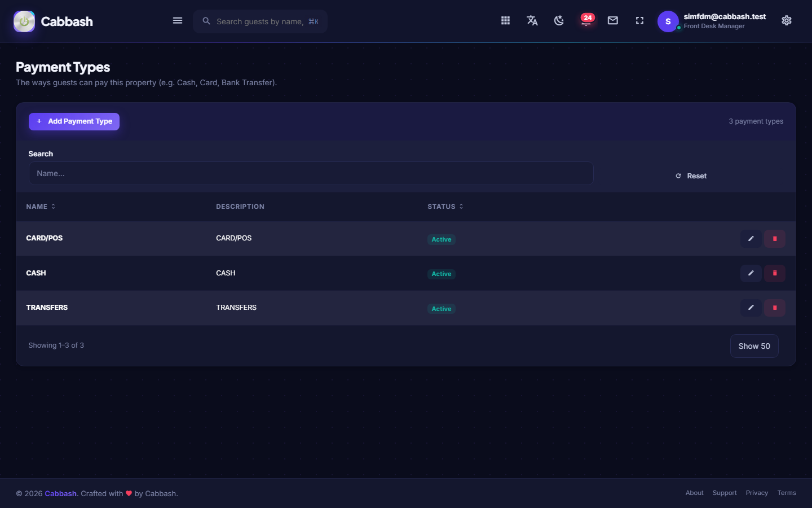
Task: Click the TRANSFERS description cell
Action: [x=236, y=308]
